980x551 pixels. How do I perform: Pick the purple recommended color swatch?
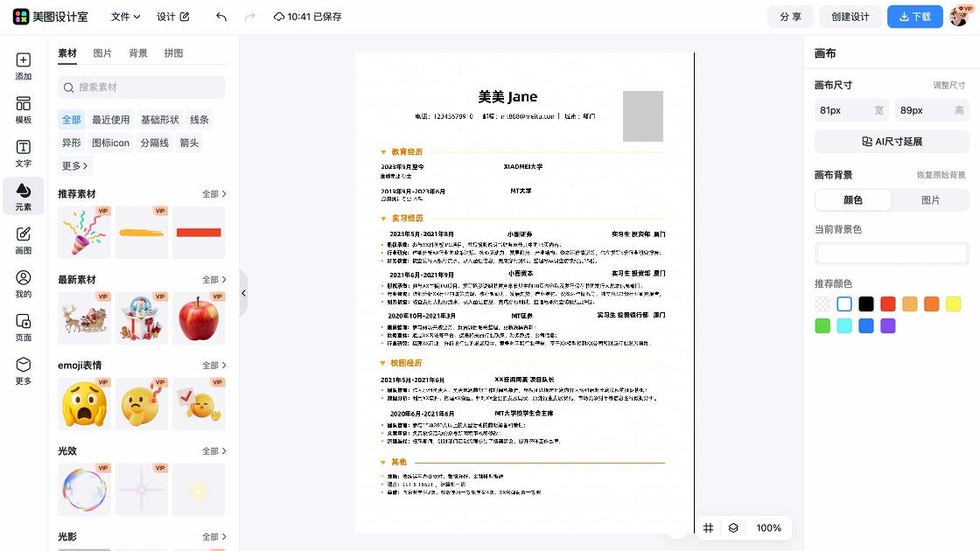[x=887, y=326]
